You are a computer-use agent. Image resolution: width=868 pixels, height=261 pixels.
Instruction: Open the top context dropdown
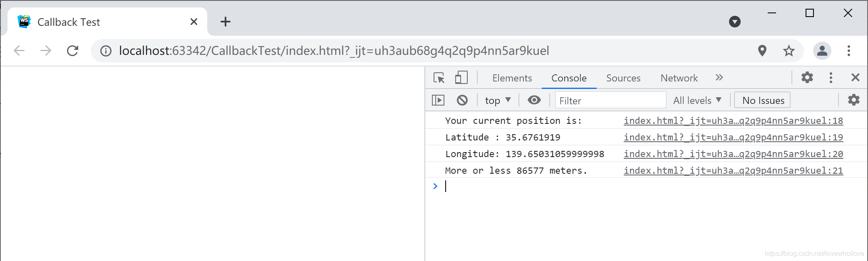coord(498,101)
